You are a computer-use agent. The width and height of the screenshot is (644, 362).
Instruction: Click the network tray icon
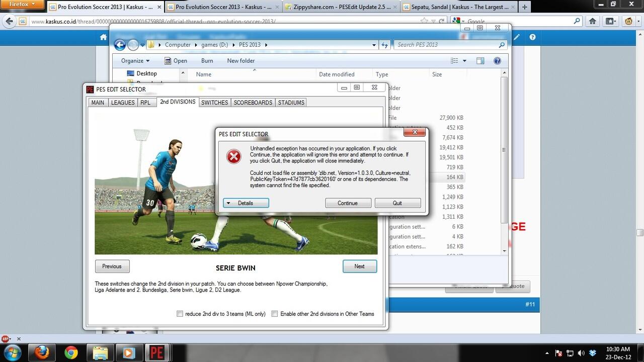click(570, 353)
